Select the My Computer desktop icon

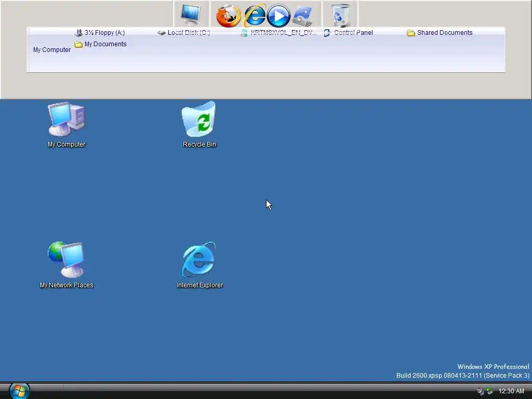[66, 125]
